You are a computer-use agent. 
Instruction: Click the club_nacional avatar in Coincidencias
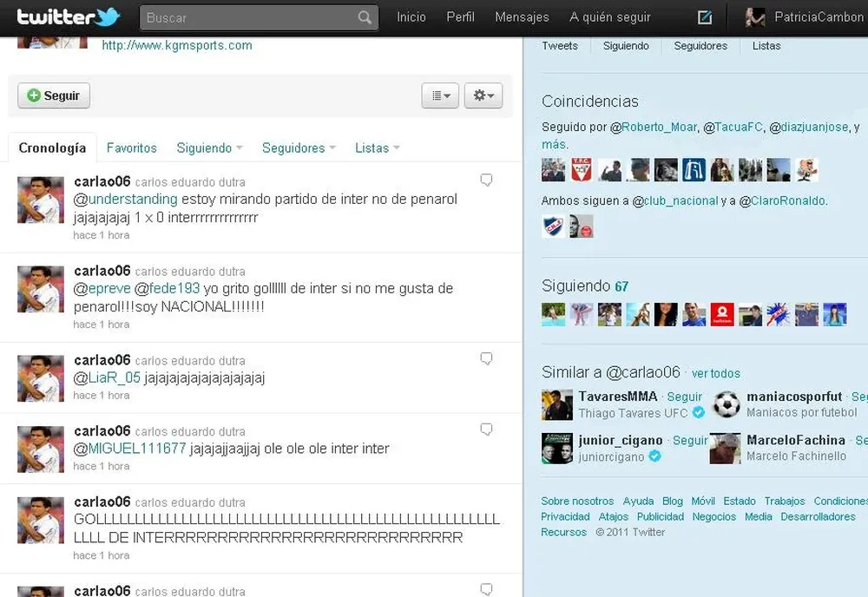(x=553, y=226)
